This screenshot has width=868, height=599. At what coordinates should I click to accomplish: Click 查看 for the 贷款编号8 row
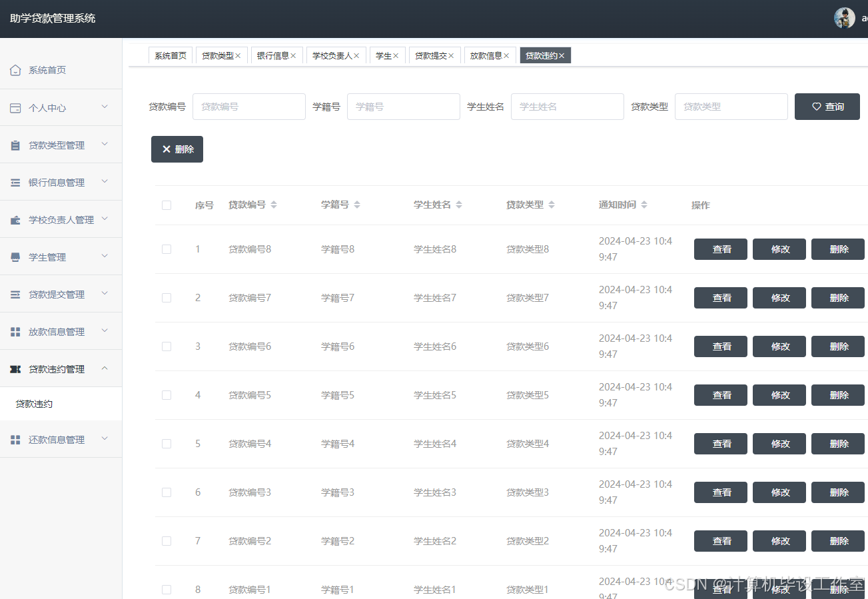(721, 249)
